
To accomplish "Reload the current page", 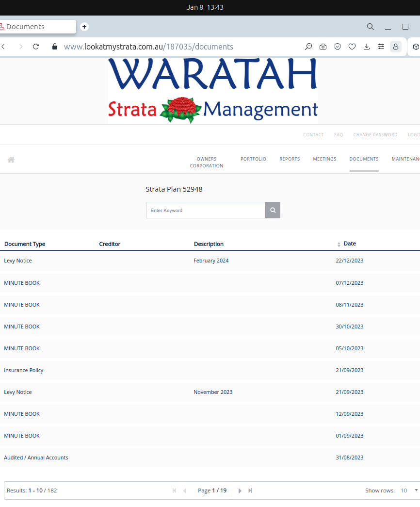I will point(36,47).
